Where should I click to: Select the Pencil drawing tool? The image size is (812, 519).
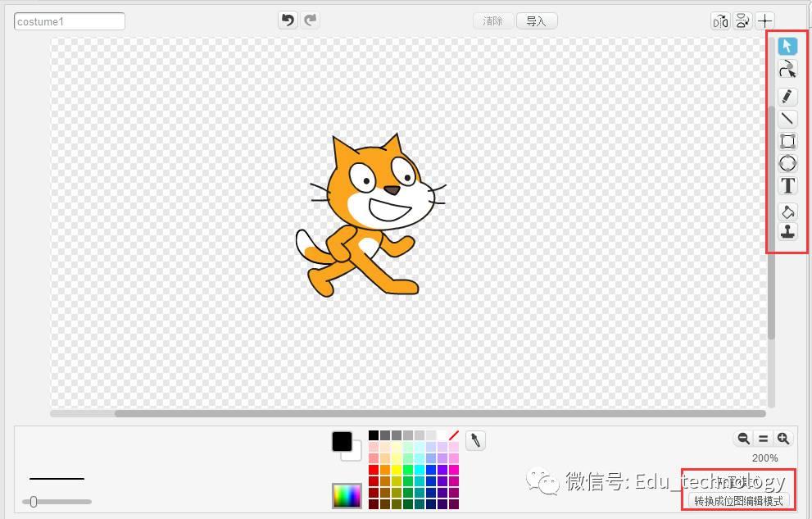coord(787,97)
